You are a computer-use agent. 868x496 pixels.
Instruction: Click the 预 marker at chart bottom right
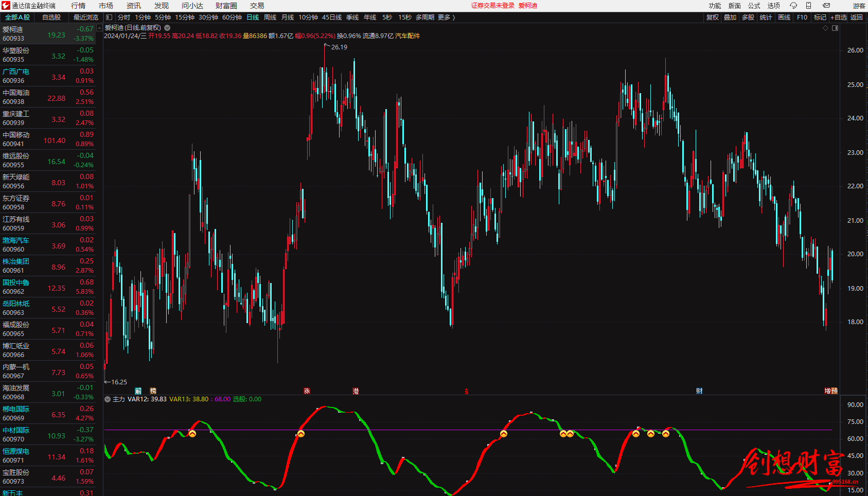834,391
